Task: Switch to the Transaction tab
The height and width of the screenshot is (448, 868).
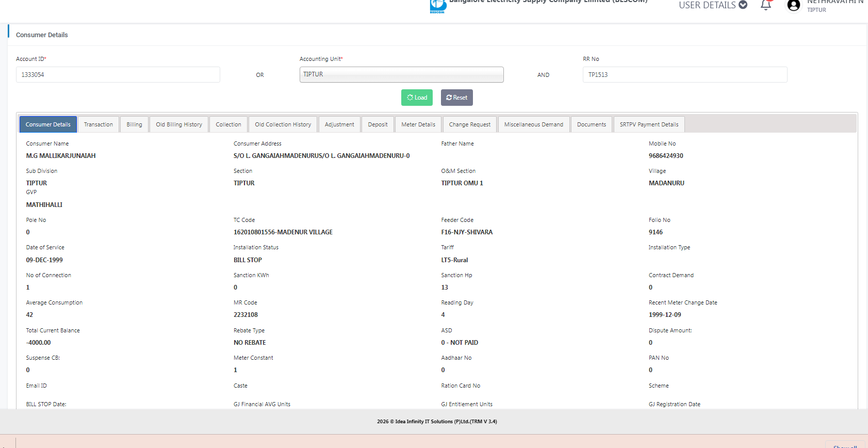Action: pyautogui.click(x=99, y=124)
